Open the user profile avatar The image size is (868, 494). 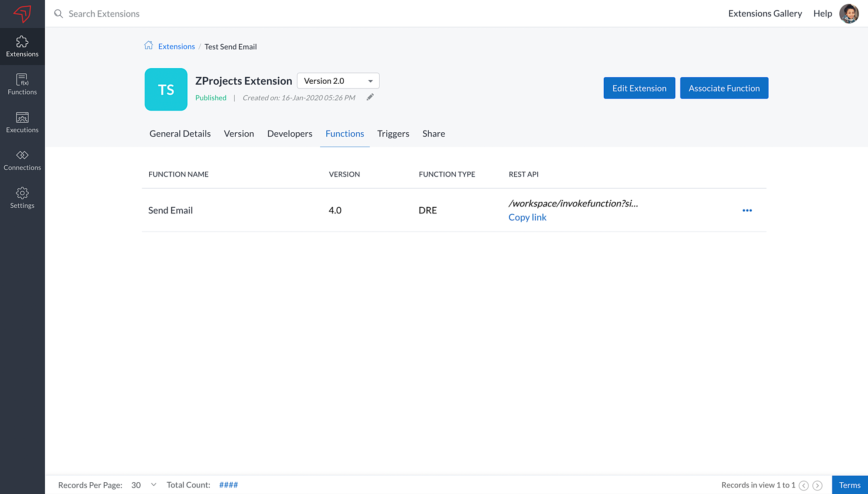[x=849, y=13]
